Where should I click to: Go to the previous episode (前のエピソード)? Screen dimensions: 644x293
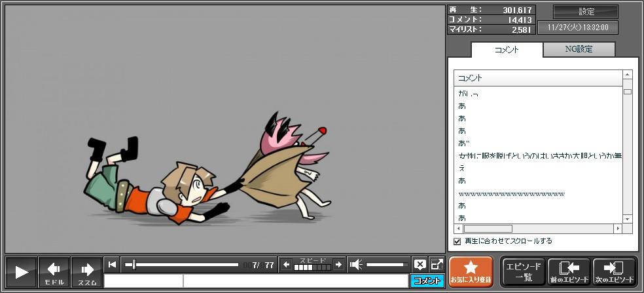click(x=569, y=271)
